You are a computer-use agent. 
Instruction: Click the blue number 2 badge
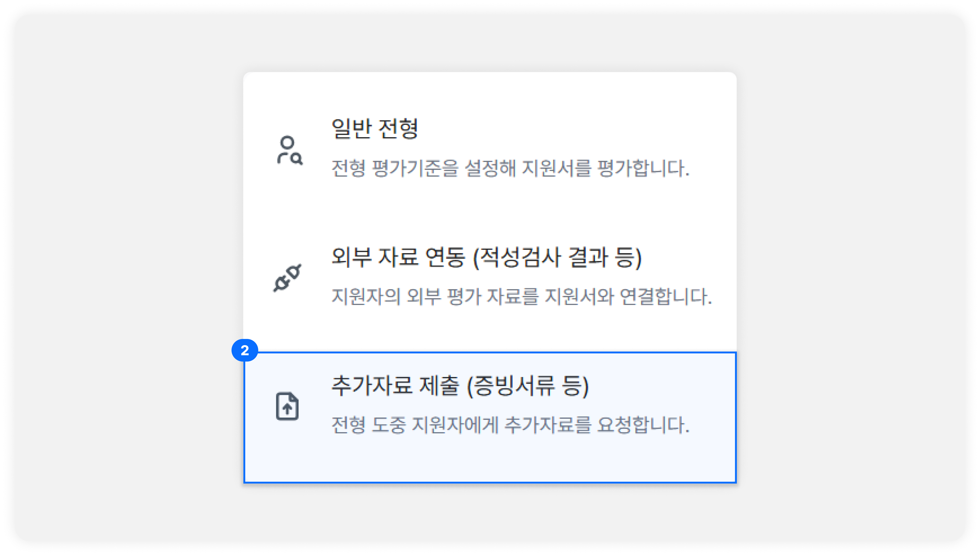[245, 350]
